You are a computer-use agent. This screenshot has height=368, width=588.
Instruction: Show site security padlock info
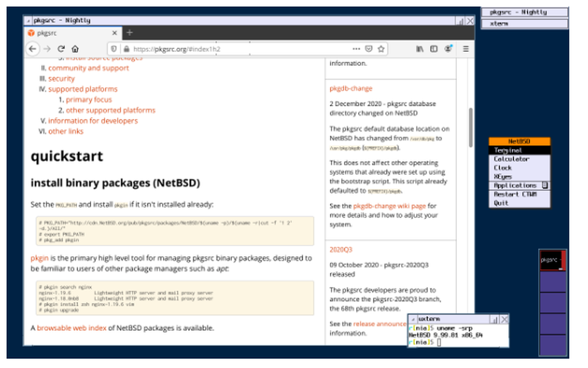click(x=126, y=49)
